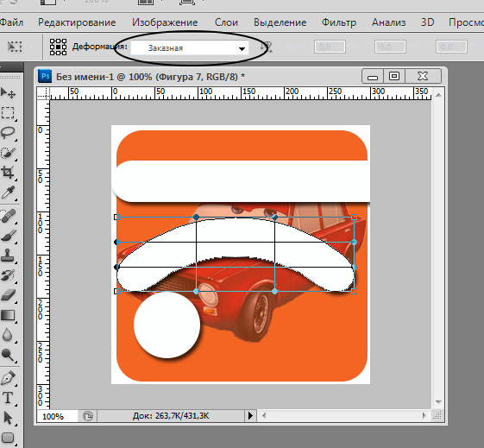
Task: Click the vertical scrollbar up arrow
Action: [438, 95]
